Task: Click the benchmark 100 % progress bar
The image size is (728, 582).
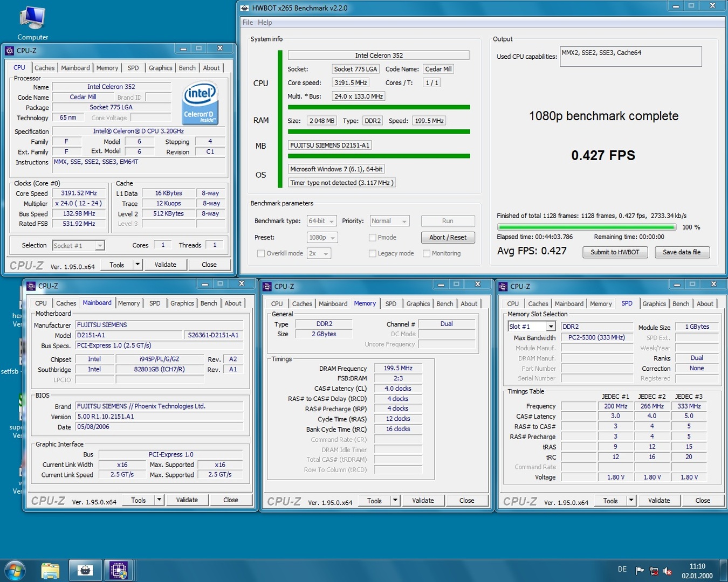Action: click(587, 227)
